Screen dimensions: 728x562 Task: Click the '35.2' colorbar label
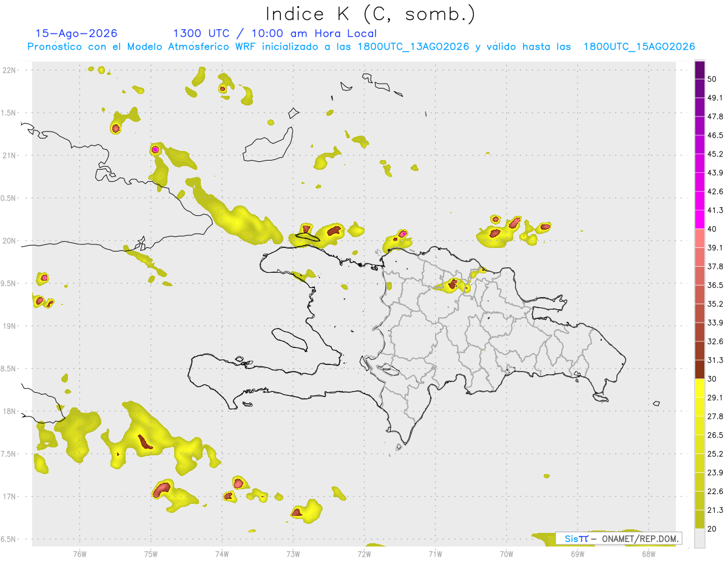coord(715,304)
